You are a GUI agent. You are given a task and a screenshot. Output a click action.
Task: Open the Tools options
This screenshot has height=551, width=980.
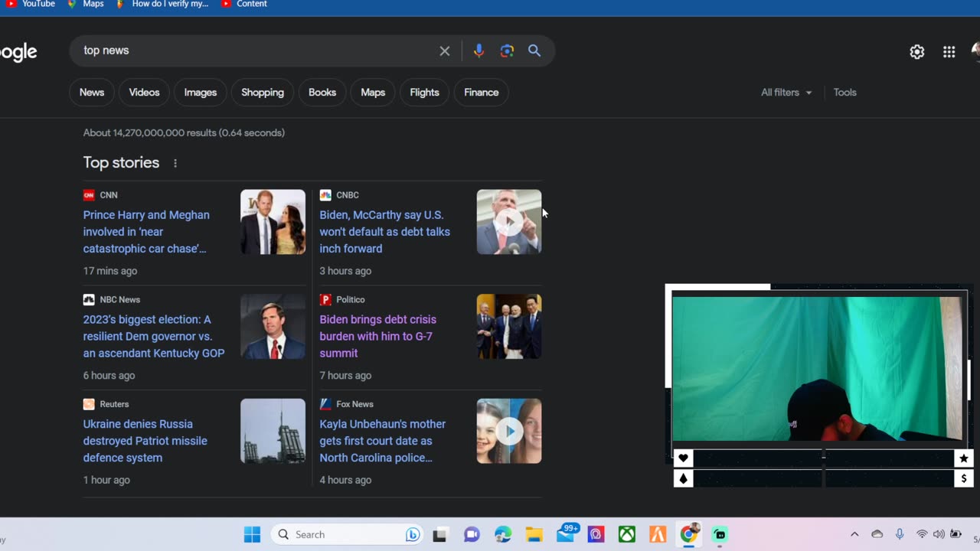tap(844, 93)
